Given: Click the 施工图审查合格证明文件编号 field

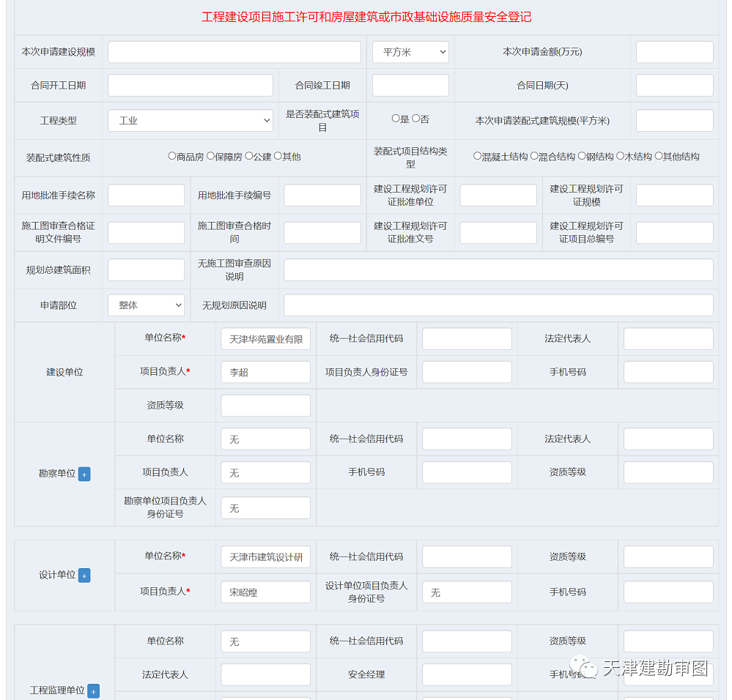Looking at the screenshot, I should pos(146,232).
